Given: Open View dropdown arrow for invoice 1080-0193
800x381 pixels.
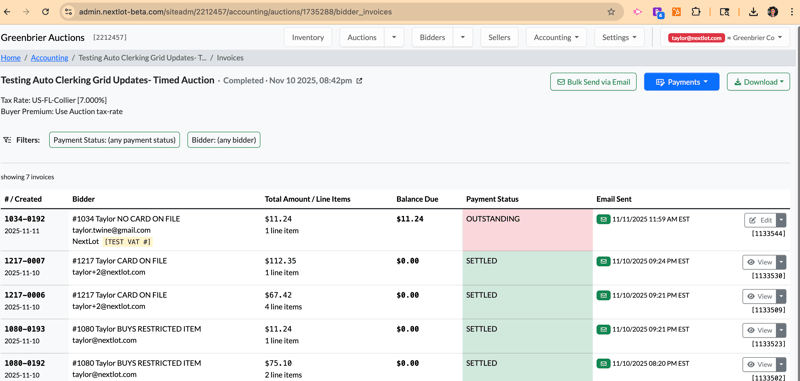Looking at the screenshot, I should (x=781, y=331).
